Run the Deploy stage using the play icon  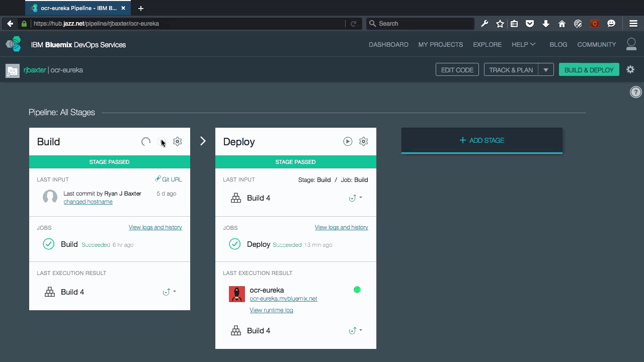coord(348,141)
